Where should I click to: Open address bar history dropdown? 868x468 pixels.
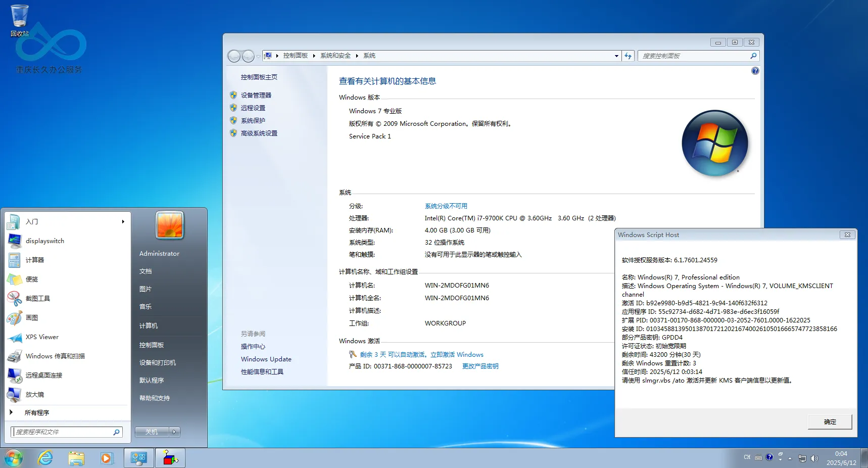616,56
